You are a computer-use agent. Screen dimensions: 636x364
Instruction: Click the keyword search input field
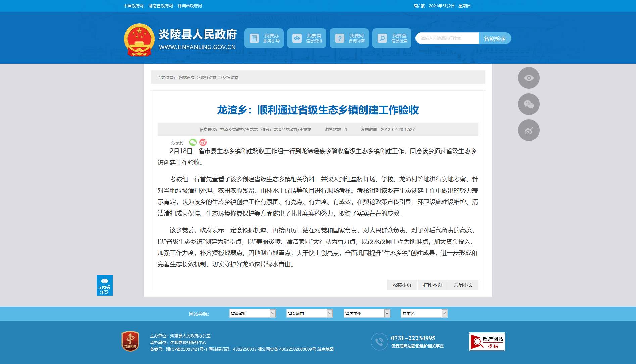(447, 38)
